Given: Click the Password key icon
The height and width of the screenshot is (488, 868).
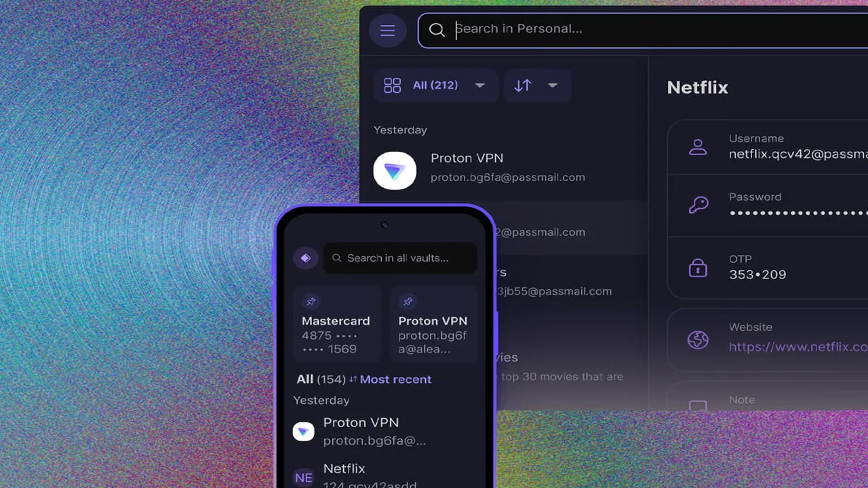Looking at the screenshot, I should tap(698, 205).
